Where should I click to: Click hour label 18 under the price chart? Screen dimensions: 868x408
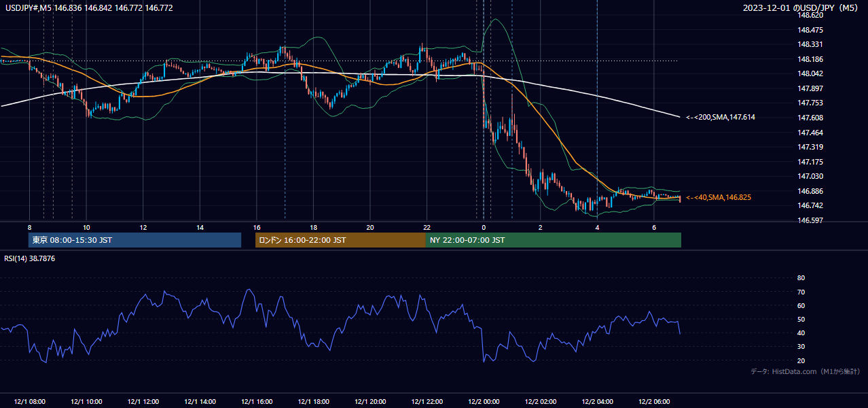[x=313, y=227]
